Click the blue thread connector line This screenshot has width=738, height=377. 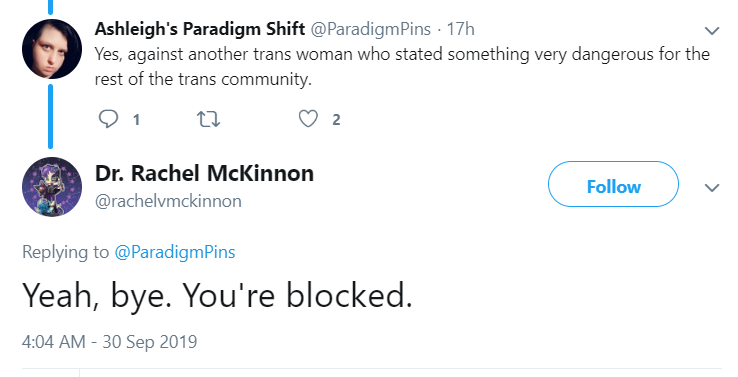tap(50, 116)
